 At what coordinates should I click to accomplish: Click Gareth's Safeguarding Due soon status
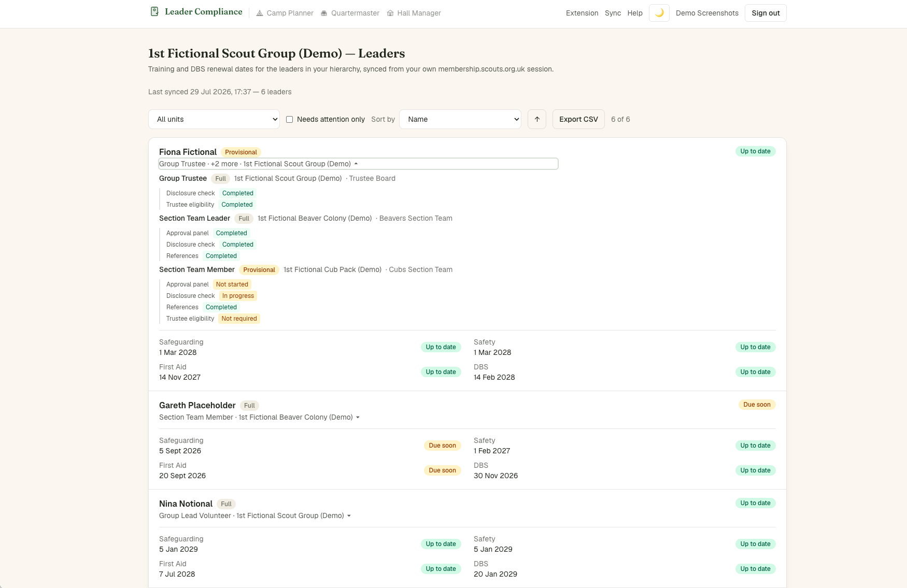[x=442, y=446]
